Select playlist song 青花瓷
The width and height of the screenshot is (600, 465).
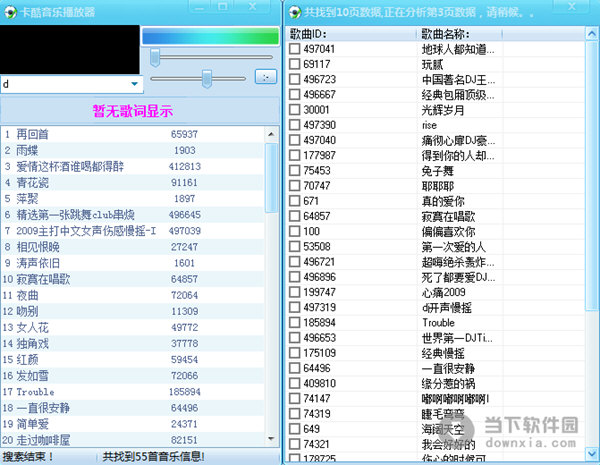coord(132,183)
